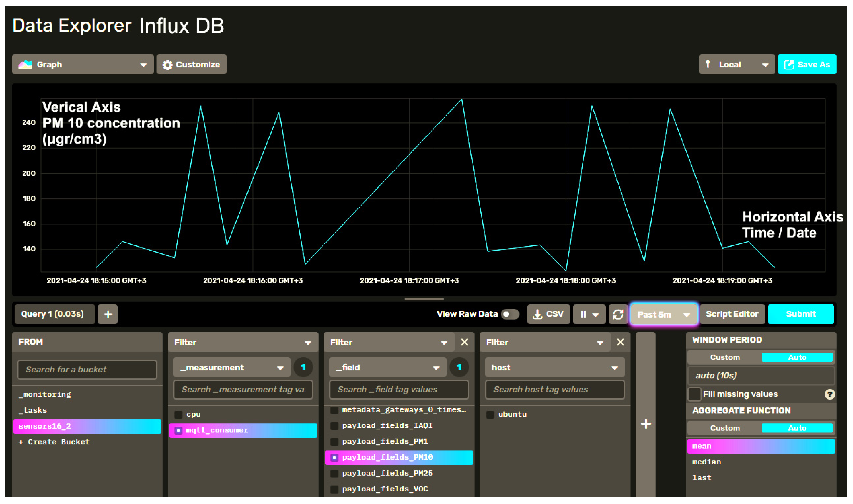Image resolution: width=853 pixels, height=504 pixels.
Task: Toggle View Raw Data switch
Action: pos(510,314)
